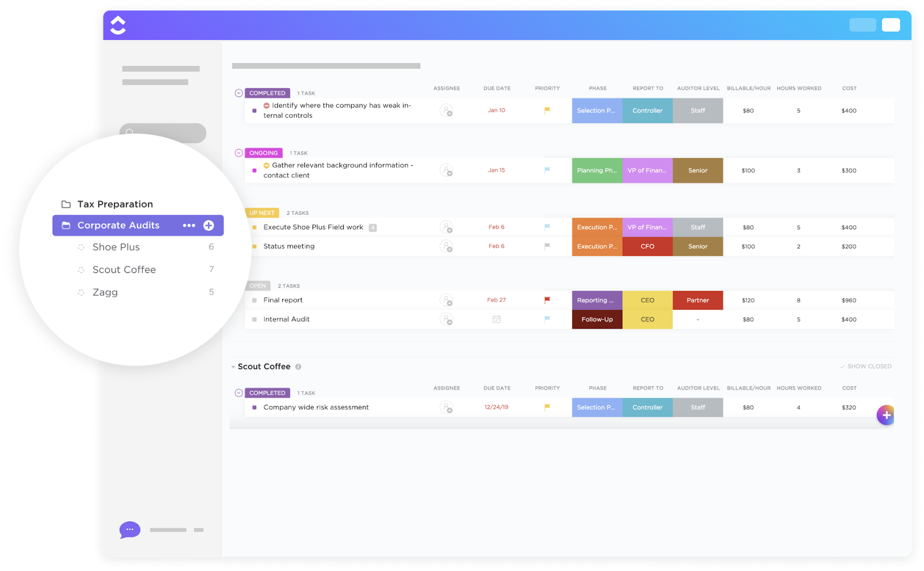Toggle status square for Final report

(x=255, y=300)
